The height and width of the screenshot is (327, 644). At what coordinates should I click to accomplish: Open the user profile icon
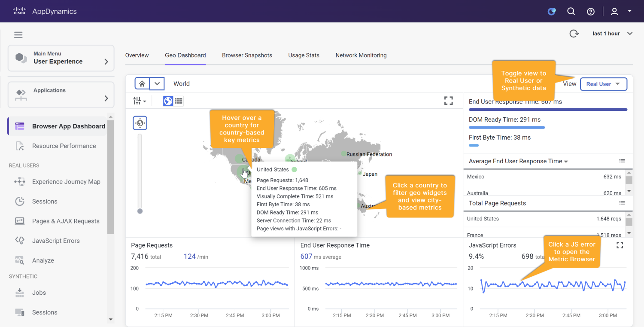614,12
